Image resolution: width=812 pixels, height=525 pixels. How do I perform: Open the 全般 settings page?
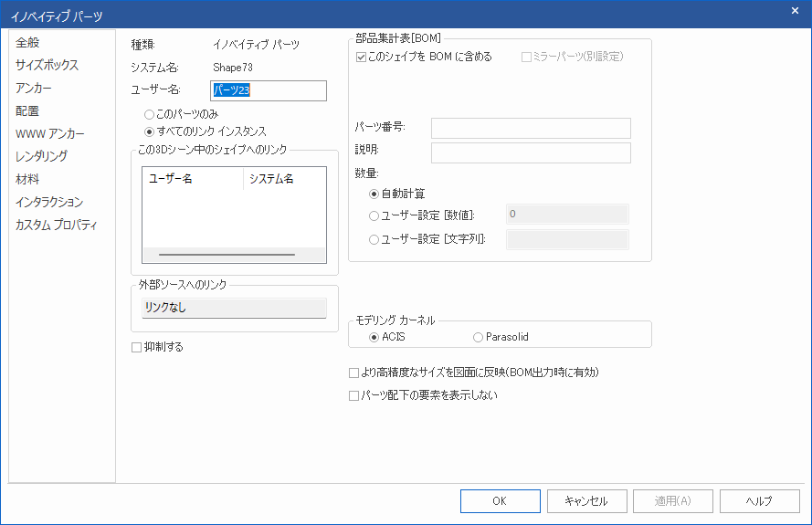pyautogui.click(x=27, y=42)
